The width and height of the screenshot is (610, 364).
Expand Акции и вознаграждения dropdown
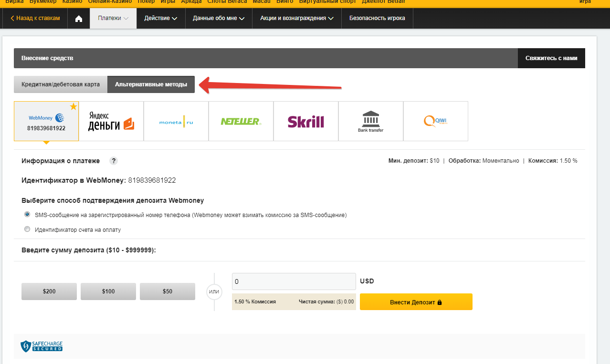(297, 18)
